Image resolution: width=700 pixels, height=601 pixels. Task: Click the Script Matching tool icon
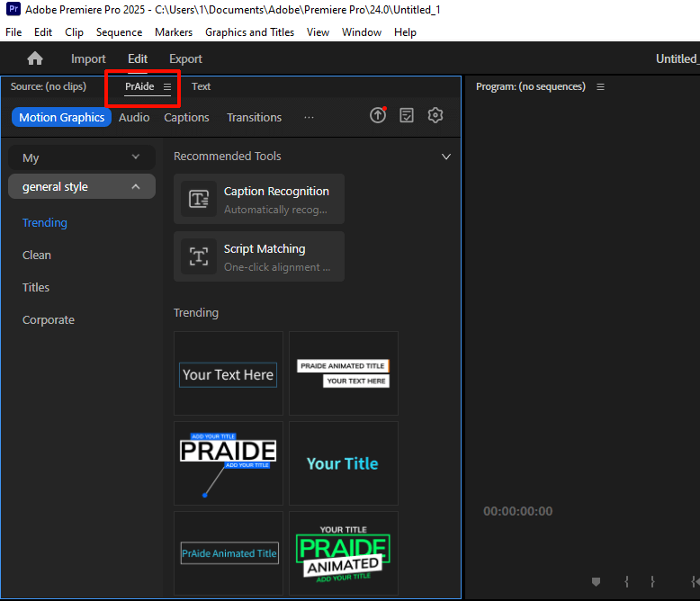[x=199, y=256]
